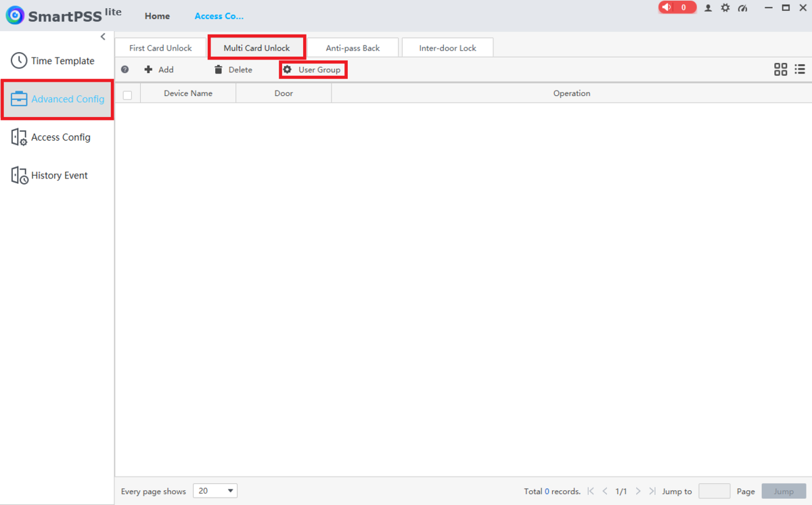
Task: Open the settings gear in title bar
Action: click(x=725, y=8)
